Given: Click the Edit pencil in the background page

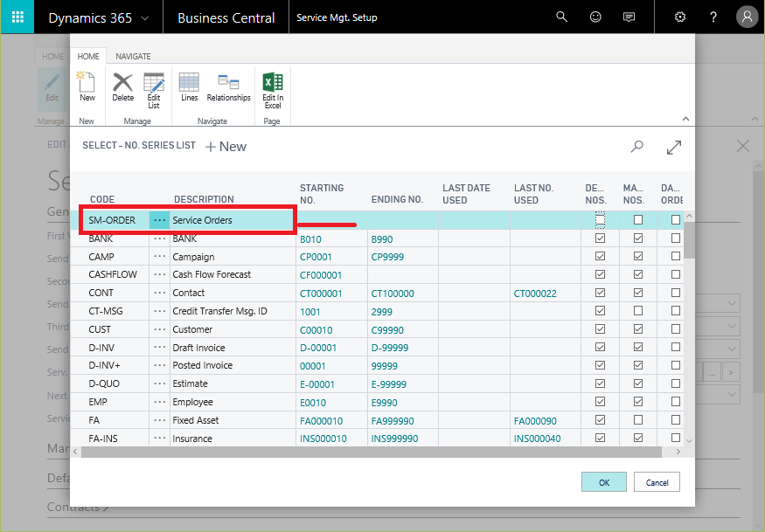Looking at the screenshot, I should [52, 87].
